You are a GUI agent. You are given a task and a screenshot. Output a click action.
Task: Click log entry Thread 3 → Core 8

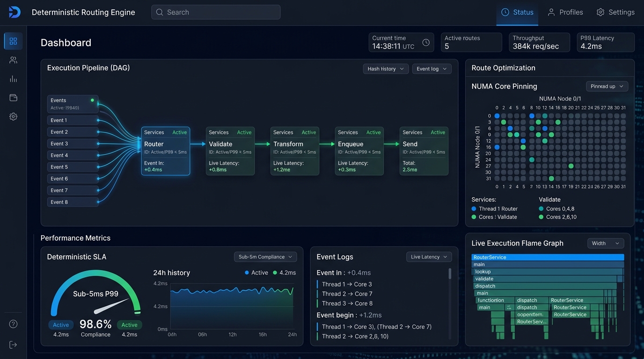click(x=347, y=303)
